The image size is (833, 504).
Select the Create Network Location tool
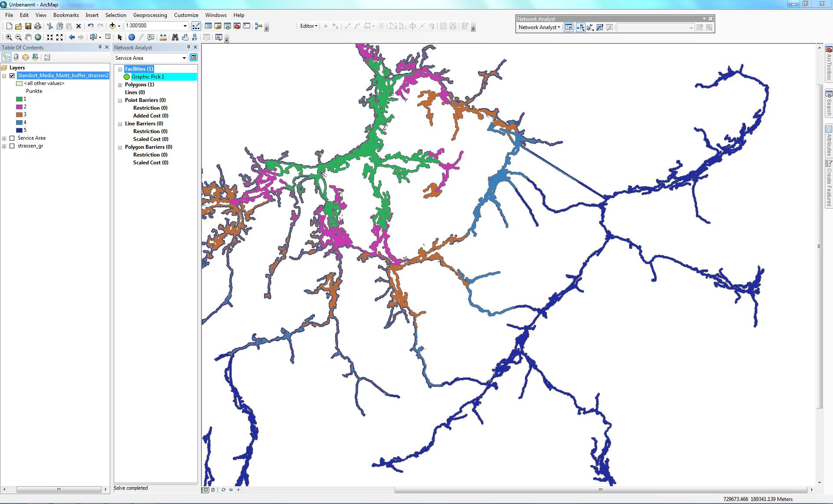(x=580, y=27)
